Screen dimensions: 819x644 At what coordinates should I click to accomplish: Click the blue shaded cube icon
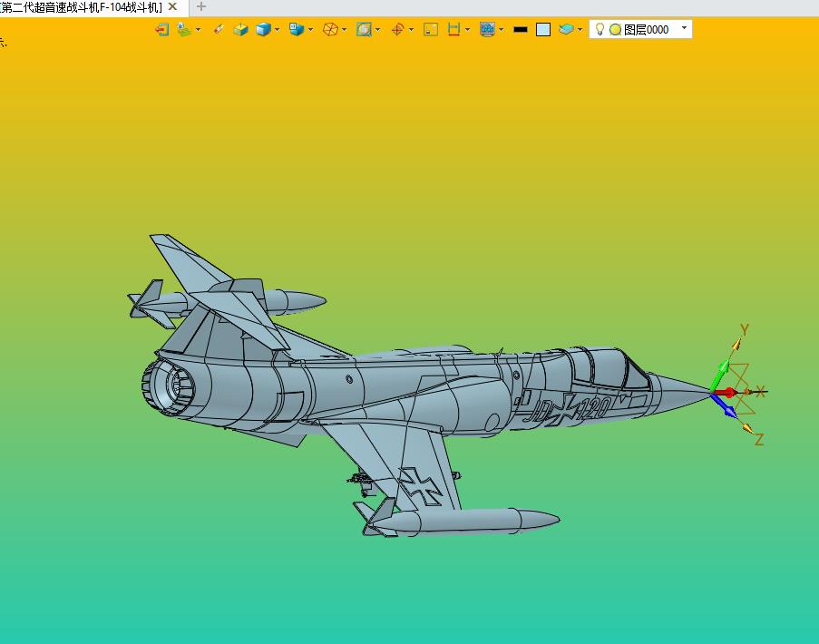(x=264, y=29)
